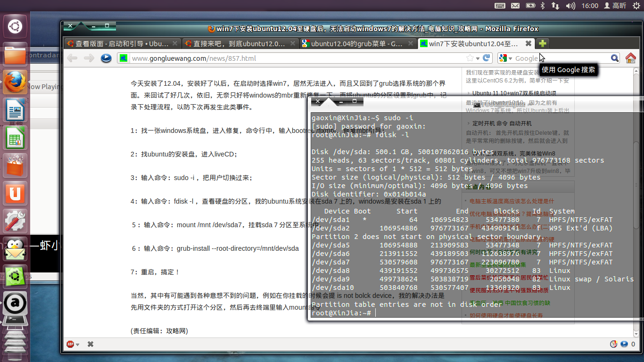Open sidebar link 'Ubuntu 11.10+win7双系统启动项'
Viewport: 644px width, 362px height.
(514, 93)
